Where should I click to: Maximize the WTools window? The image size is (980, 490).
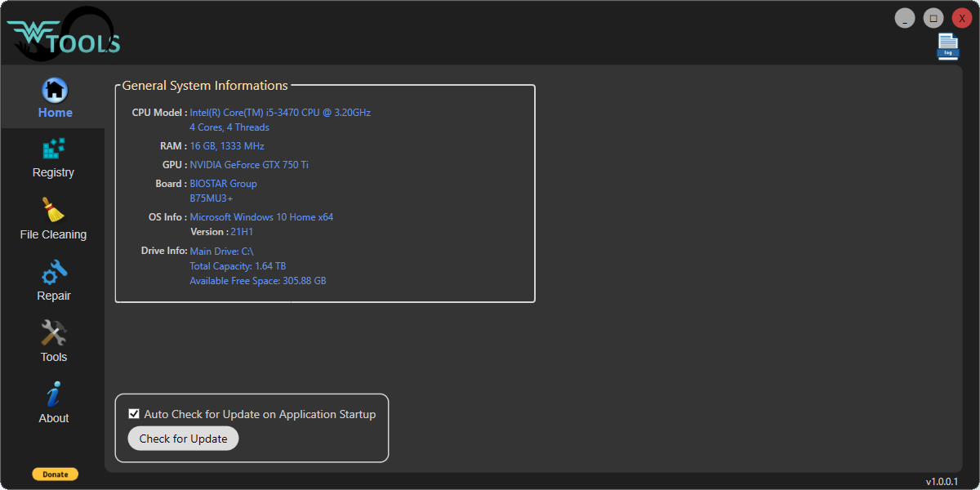[x=933, y=18]
